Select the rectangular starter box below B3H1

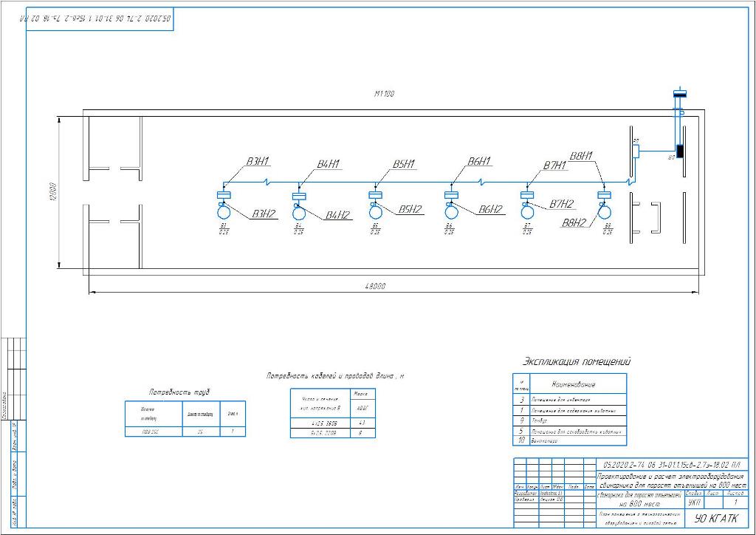pyautogui.click(x=224, y=195)
